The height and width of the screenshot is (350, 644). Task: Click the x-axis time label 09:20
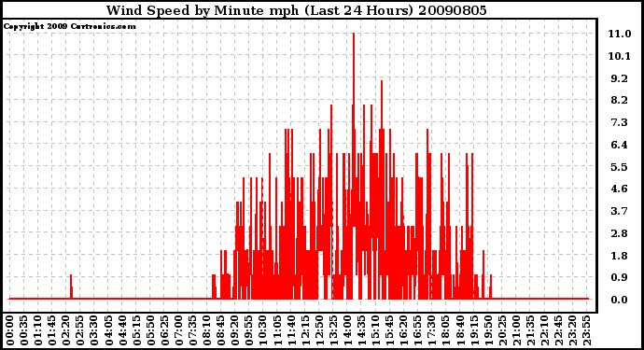[x=234, y=330]
